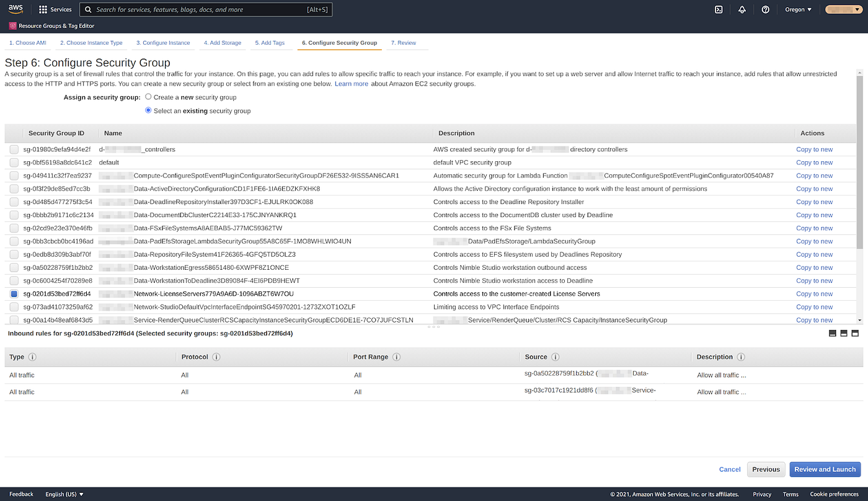Click the Description column info icon

(x=741, y=357)
